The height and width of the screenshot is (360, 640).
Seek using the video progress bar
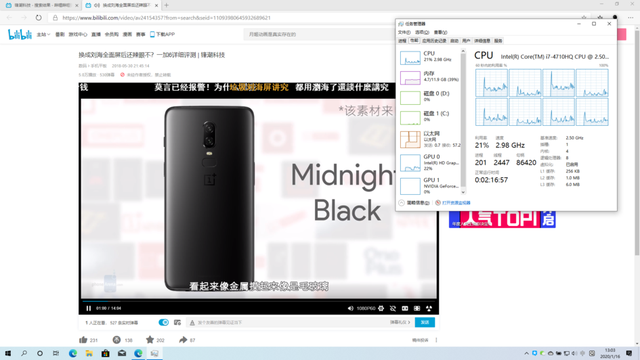tap(259, 301)
